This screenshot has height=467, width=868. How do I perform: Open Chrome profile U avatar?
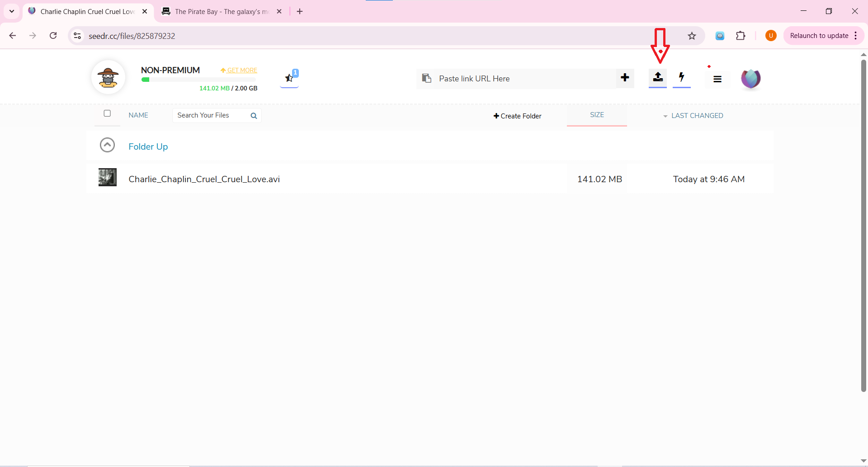[771, 36]
